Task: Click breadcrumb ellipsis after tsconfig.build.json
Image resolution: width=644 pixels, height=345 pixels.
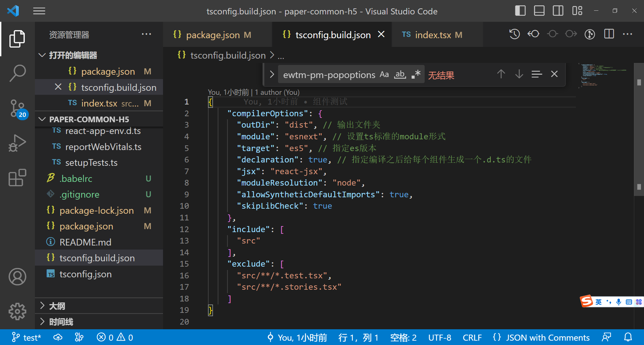Action: pos(281,56)
